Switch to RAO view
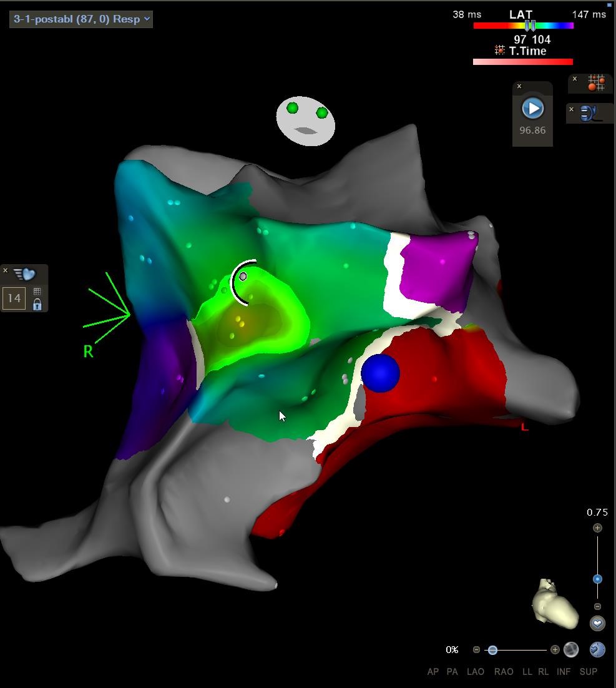The width and height of the screenshot is (616, 688). (x=504, y=672)
